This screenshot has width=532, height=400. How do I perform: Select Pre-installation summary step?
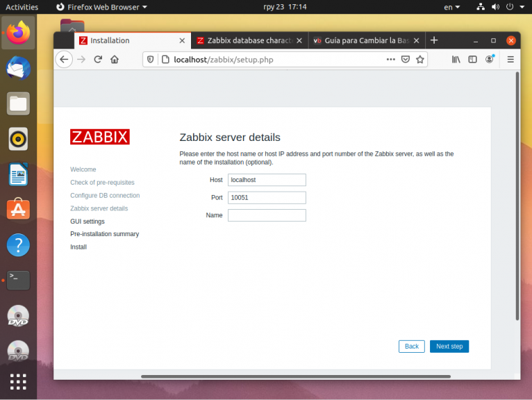coord(104,234)
